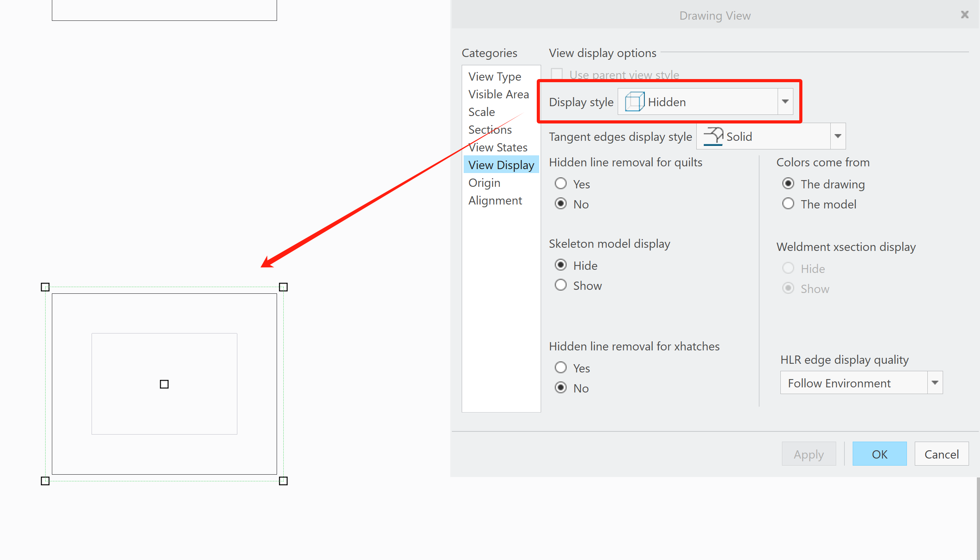Switch to the Sections category

point(490,129)
